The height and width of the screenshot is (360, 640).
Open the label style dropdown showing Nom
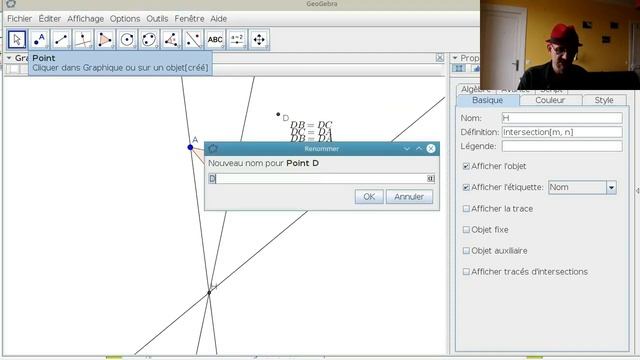[582, 187]
